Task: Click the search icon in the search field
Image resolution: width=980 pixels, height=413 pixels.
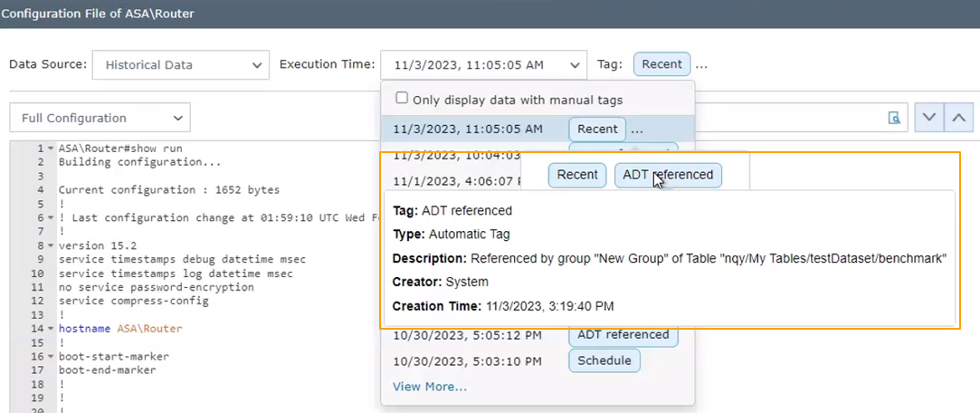Action: click(894, 118)
